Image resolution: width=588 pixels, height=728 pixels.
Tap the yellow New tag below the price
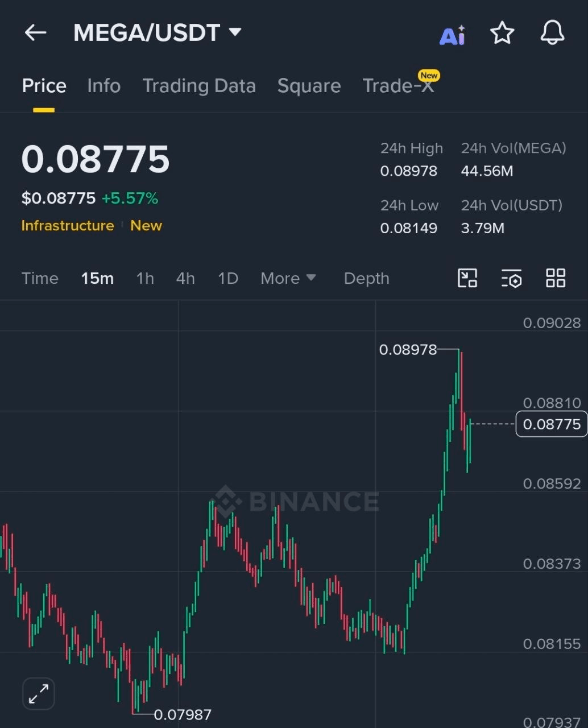pos(146,226)
